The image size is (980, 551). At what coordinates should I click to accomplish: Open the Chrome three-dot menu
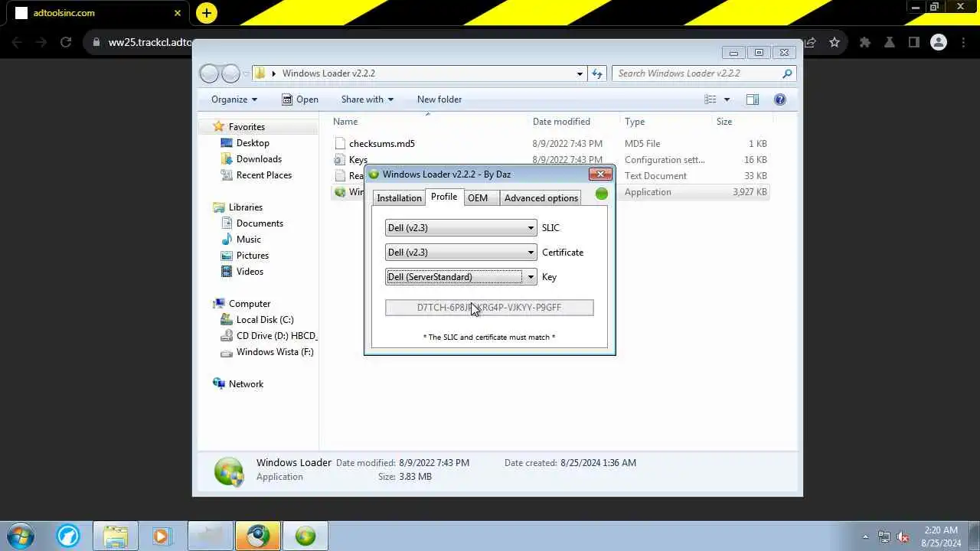pos(964,43)
